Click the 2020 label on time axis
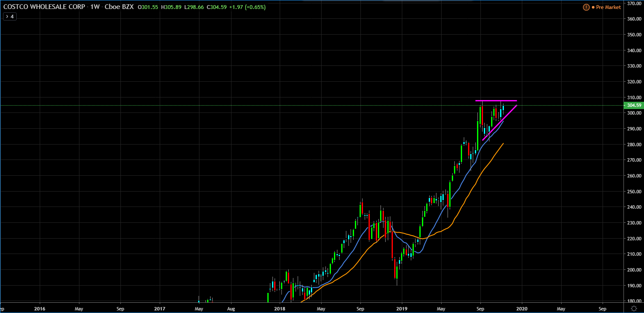Screen dimensions: 644x313 coord(522,308)
